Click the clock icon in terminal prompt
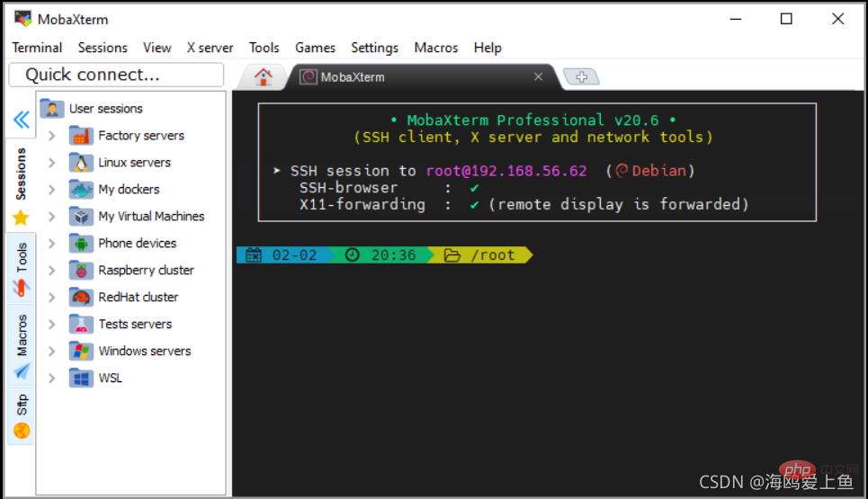The image size is (868, 499). click(352, 255)
